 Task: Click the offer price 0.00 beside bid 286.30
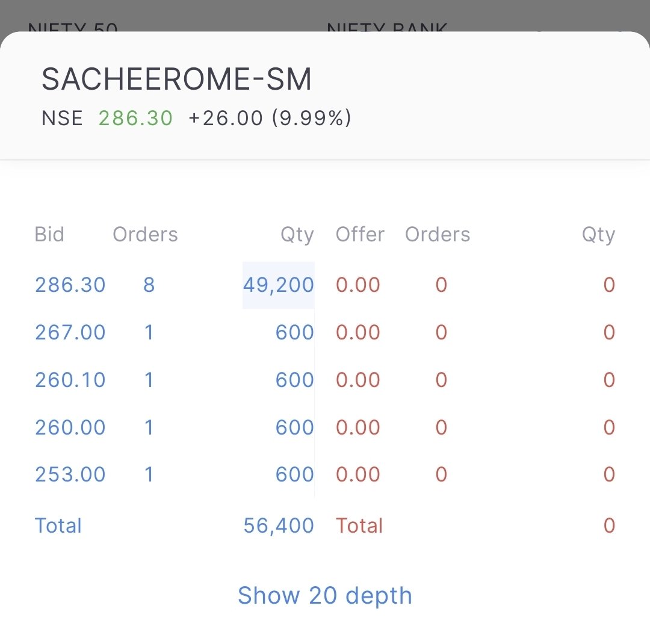click(357, 285)
